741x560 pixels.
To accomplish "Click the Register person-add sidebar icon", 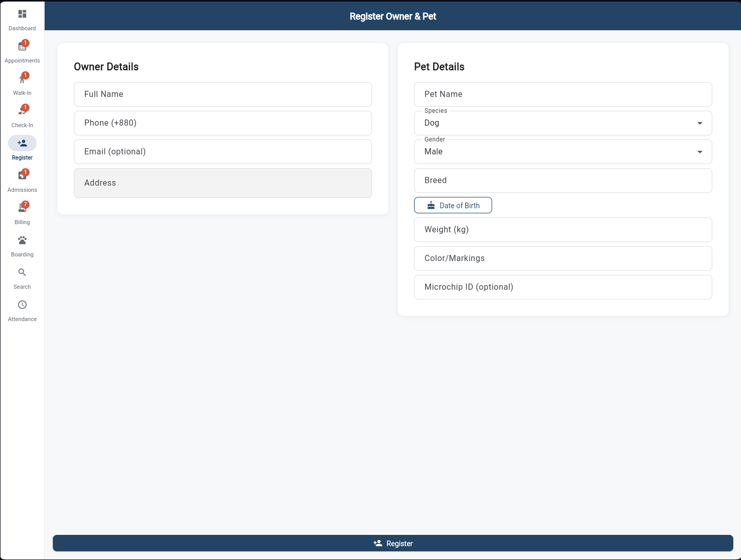I will (22, 143).
